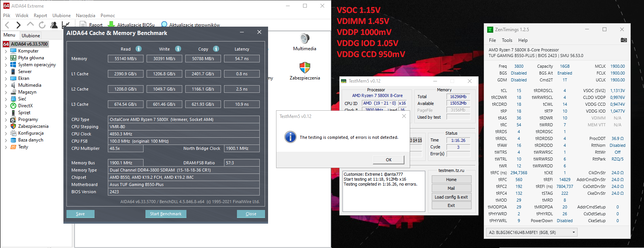Viewport: 644px width, 248px height.
Task: Click the Memory Latency value 54.7 ns
Action: click(x=242, y=59)
